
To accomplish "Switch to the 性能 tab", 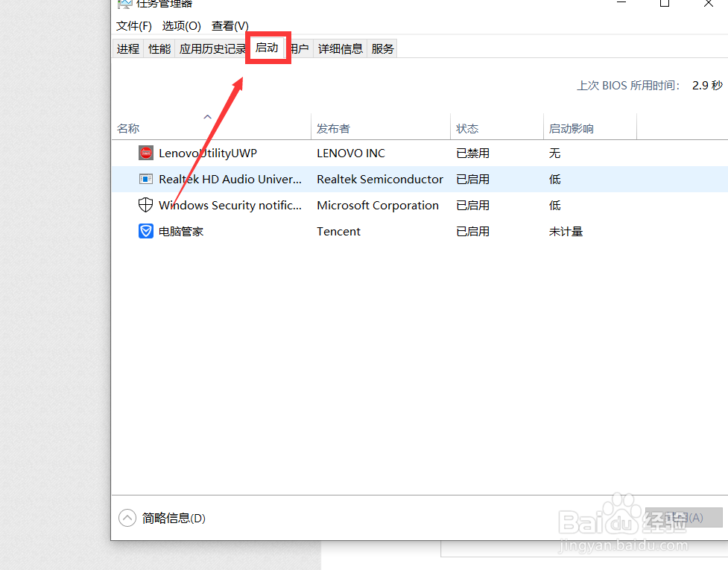I will tap(159, 48).
